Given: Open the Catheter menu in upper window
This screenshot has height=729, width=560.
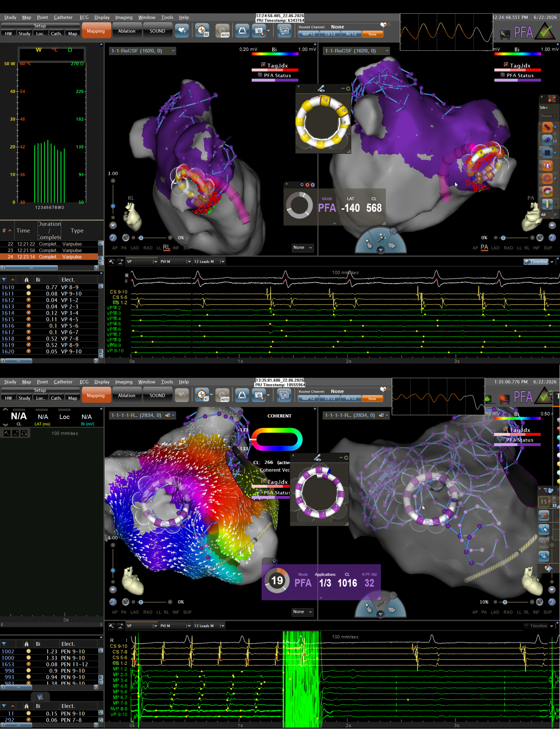Looking at the screenshot, I should [x=63, y=17].
